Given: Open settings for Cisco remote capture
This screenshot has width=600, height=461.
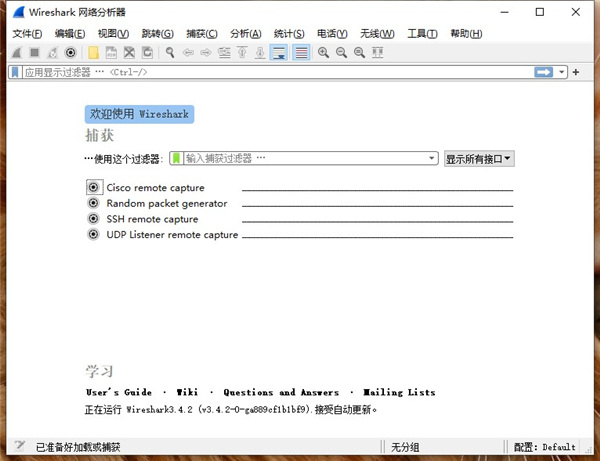Looking at the screenshot, I should (x=93, y=187).
